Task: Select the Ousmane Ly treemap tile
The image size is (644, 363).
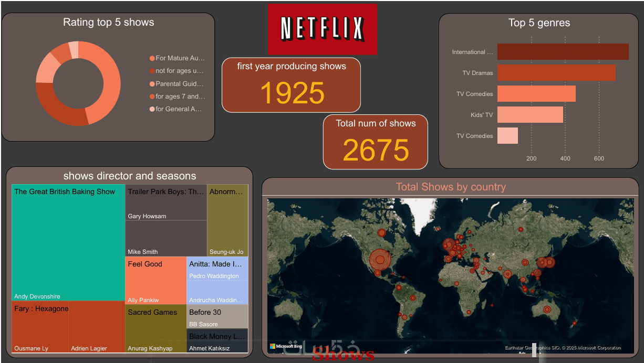Action: pos(40,327)
